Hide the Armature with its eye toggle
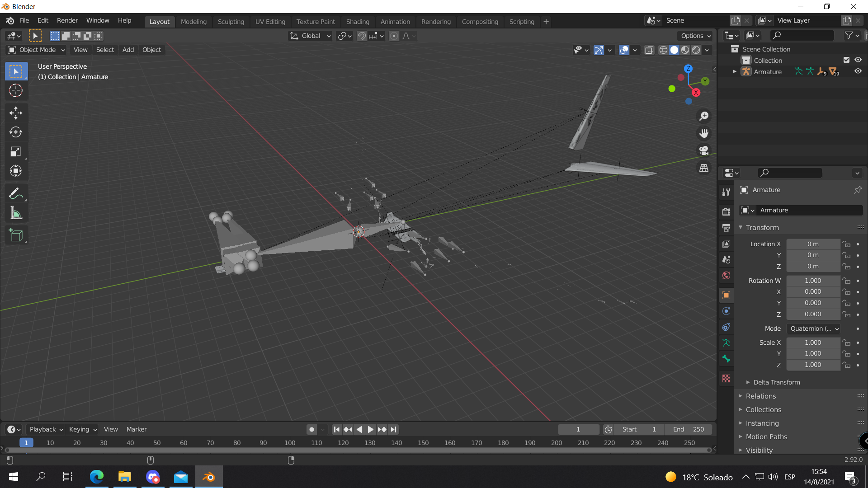Viewport: 868px width, 488px height. pos(859,71)
